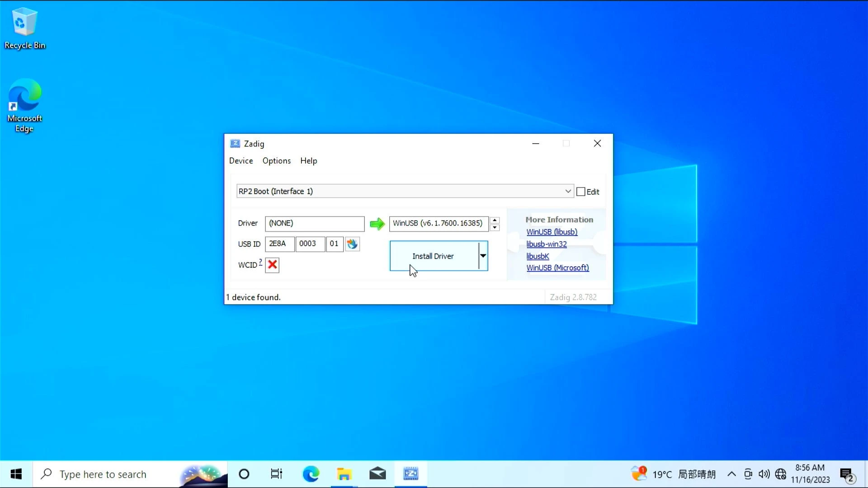Open the notification action center icon
Screen dimensions: 868x488
click(x=847, y=474)
